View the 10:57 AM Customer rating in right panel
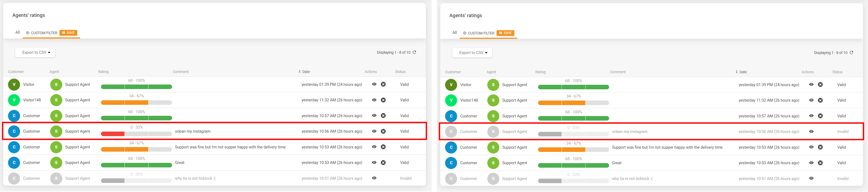Viewport: 868px width, 192px height. pyautogui.click(x=811, y=116)
